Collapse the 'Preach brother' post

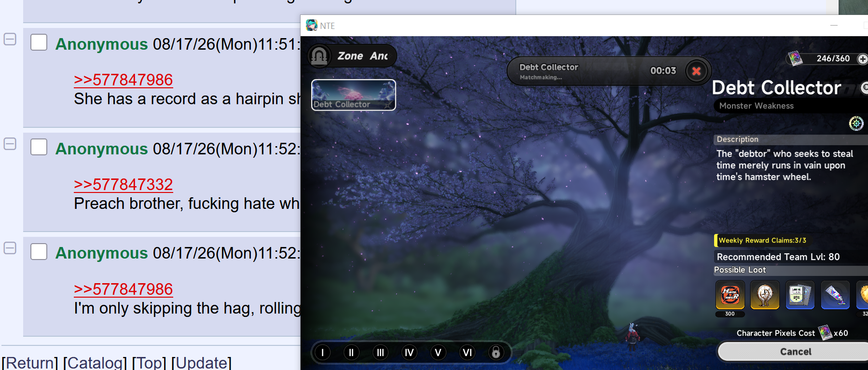coord(10,144)
